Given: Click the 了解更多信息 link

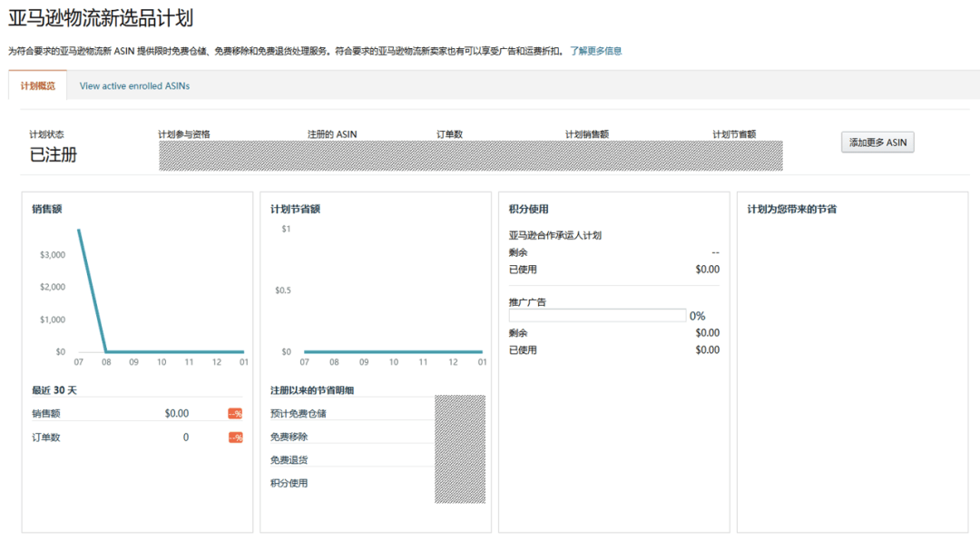Looking at the screenshot, I should coord(595,51).
